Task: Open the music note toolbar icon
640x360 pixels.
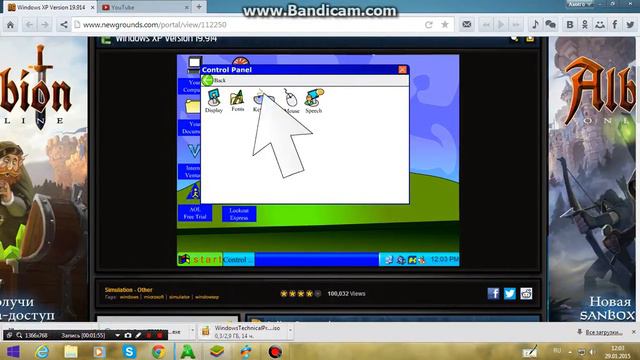Action: tap(535, 25)
